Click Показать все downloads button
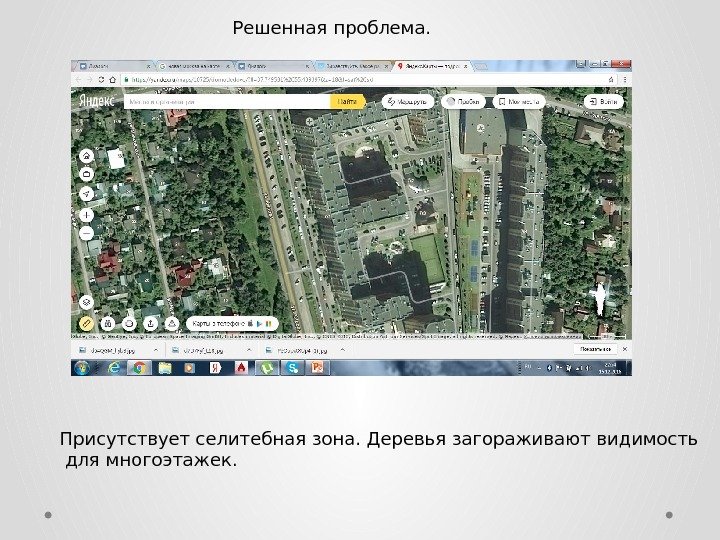The height and width of the screenshot is (540, 720). pos(595,349)
